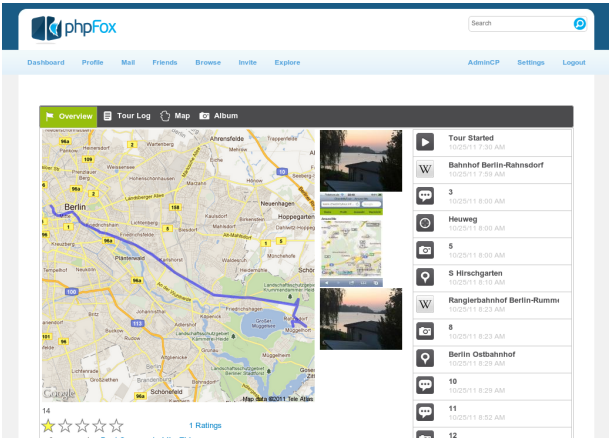Click the Google logo on the map

pos(59,393)
